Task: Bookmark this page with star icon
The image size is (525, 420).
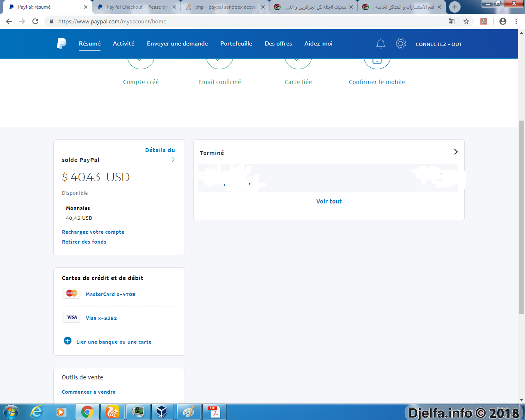Action: [x=466, y=21]
